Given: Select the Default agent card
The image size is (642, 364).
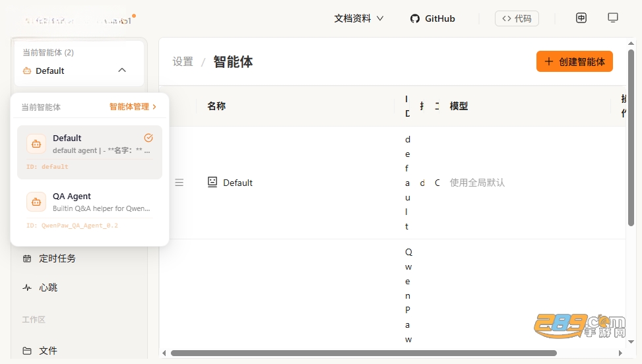Looking at the screenshot, I should pyautogui.click(x=90, y=152).
